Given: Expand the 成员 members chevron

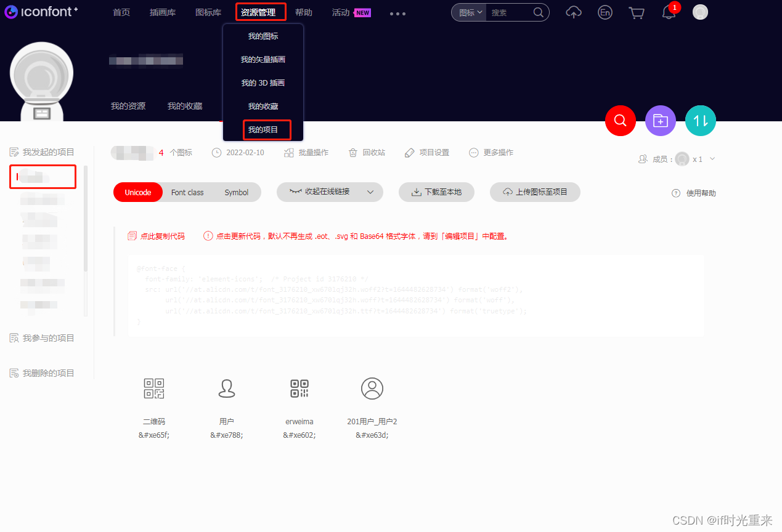Looking at the screenshot, I should [712, 159].
